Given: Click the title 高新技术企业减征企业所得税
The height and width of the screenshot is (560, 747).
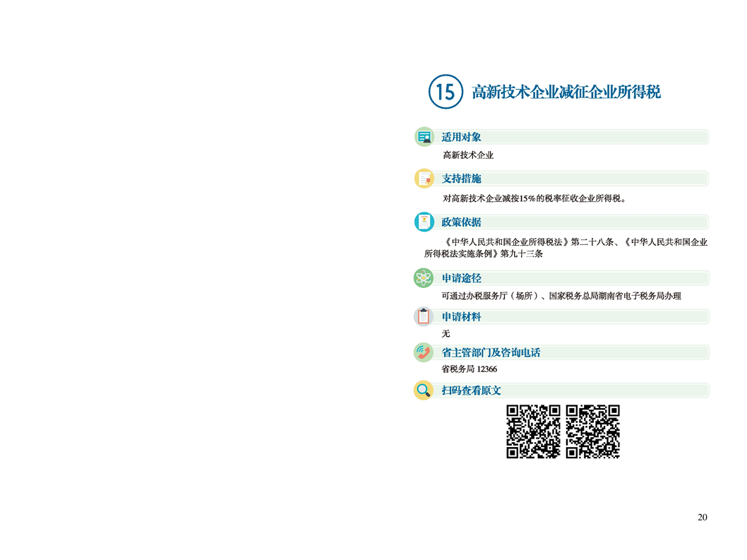Looking at the screenshot, I should click(566, 92).
